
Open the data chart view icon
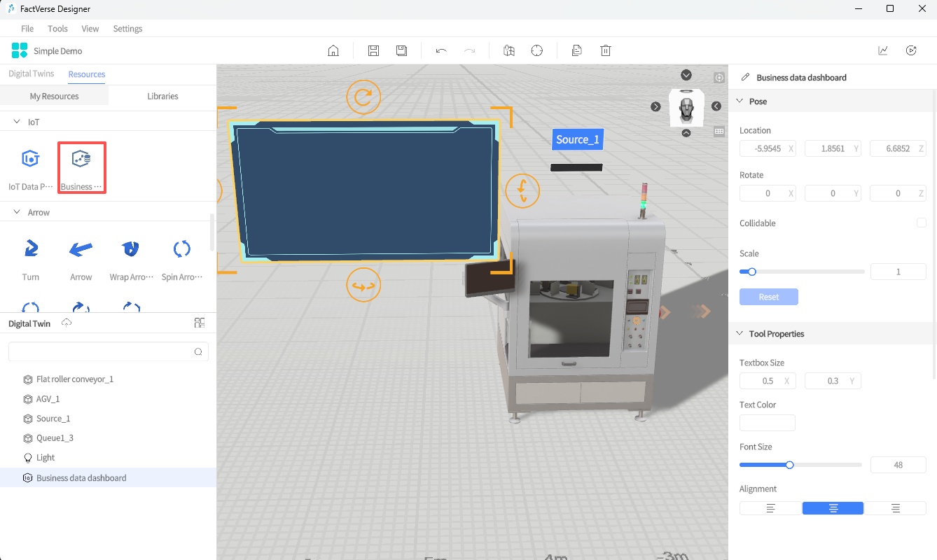pyautogui.click(x=882, y=50)
